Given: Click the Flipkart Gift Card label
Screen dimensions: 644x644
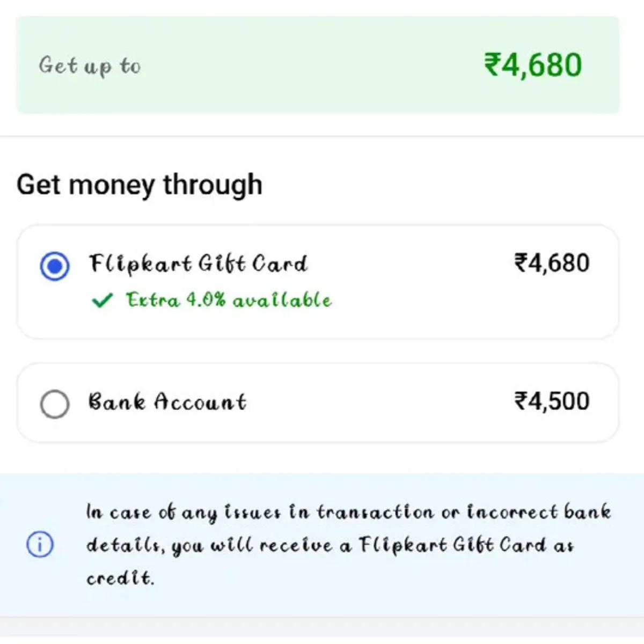Looking at the screenshot, I should pyautogui.click(x=198, y=264).
